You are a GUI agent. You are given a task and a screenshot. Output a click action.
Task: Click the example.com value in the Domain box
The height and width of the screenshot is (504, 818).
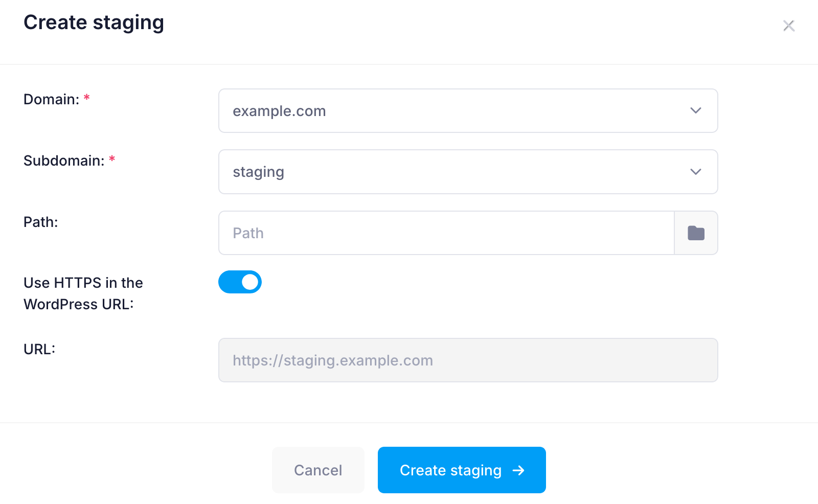click(280, 110)
